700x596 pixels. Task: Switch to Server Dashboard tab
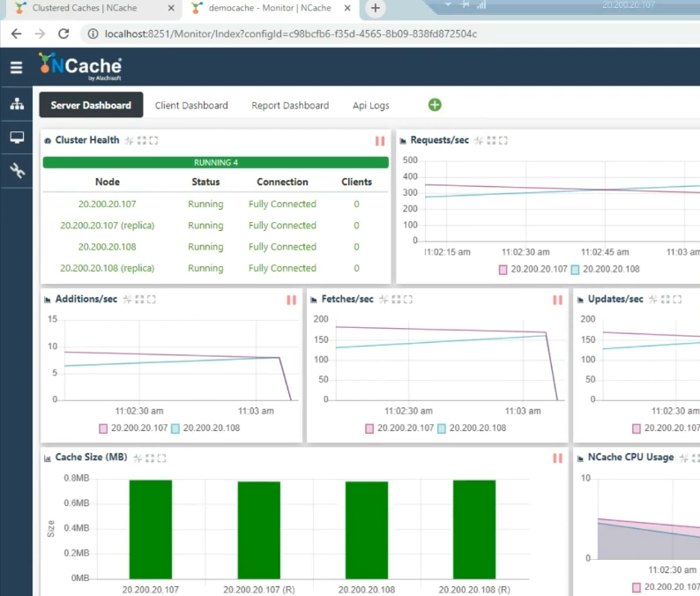(91, 106)
